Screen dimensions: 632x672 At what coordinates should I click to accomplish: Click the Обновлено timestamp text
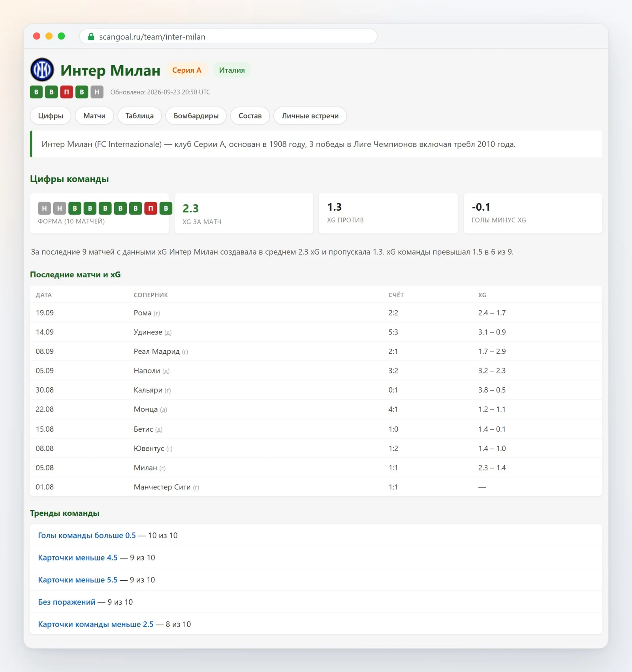pyautogui.click(x=160, y=92)
